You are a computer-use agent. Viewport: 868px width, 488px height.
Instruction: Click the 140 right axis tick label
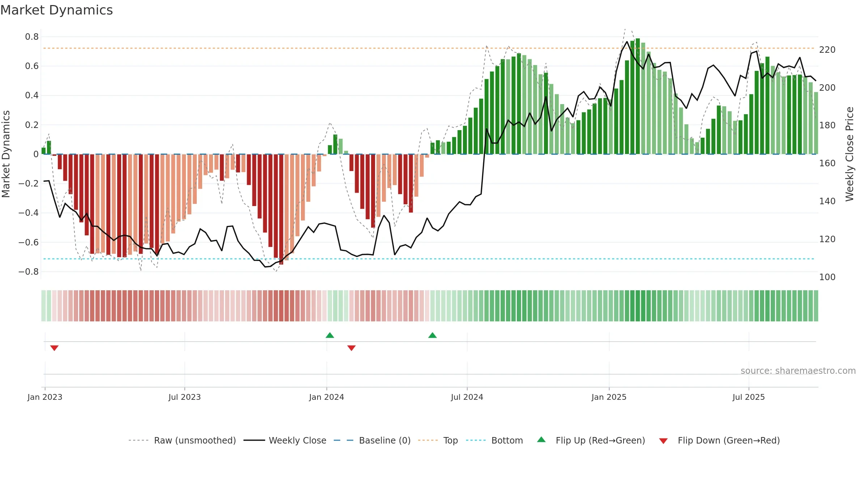point(827,201)
